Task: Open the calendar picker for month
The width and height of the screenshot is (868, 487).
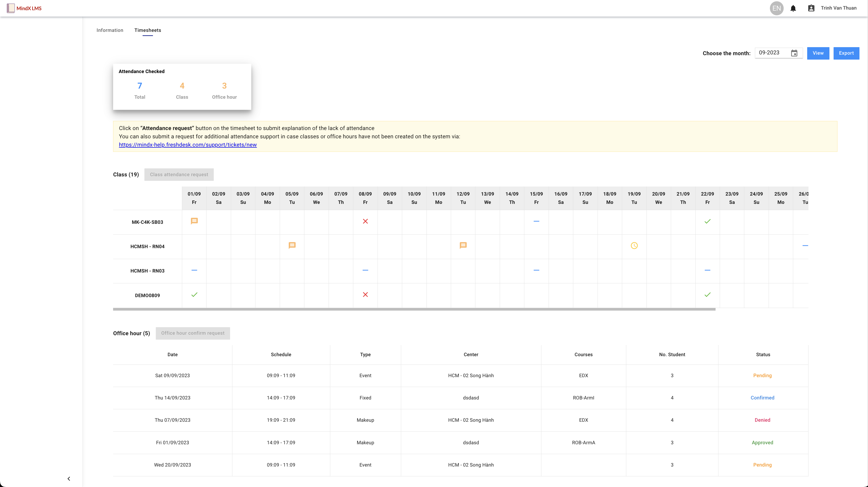Action: click(794, 53)
